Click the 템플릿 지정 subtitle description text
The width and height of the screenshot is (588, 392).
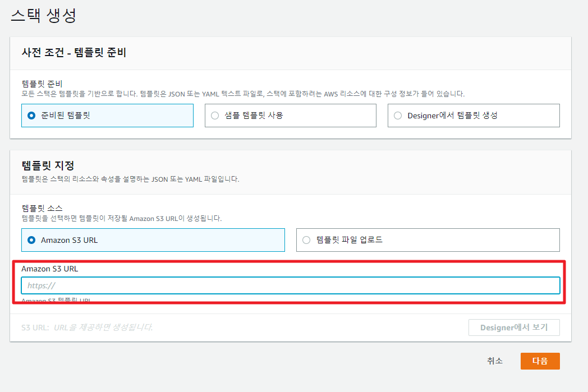[130, 179]
